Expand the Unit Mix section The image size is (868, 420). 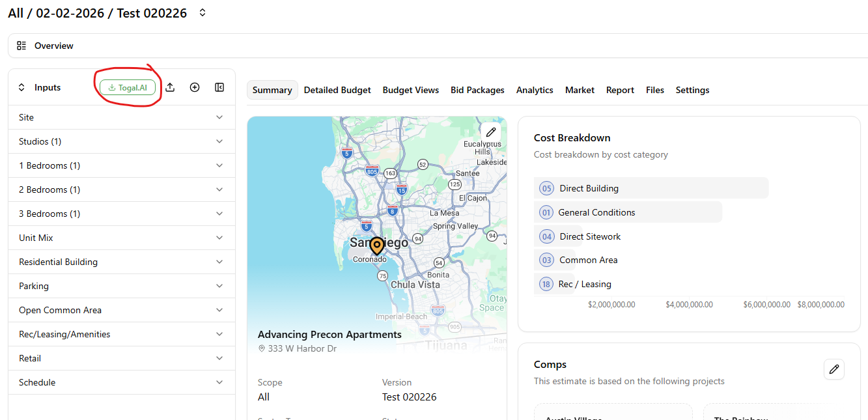(x=219, y=238)
